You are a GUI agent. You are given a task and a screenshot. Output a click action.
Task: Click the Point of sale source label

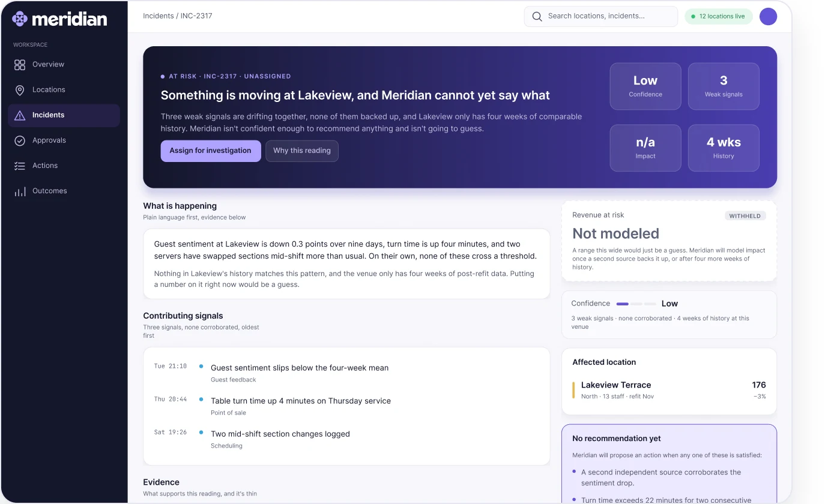pyautogui.click(x=228, y=413)
